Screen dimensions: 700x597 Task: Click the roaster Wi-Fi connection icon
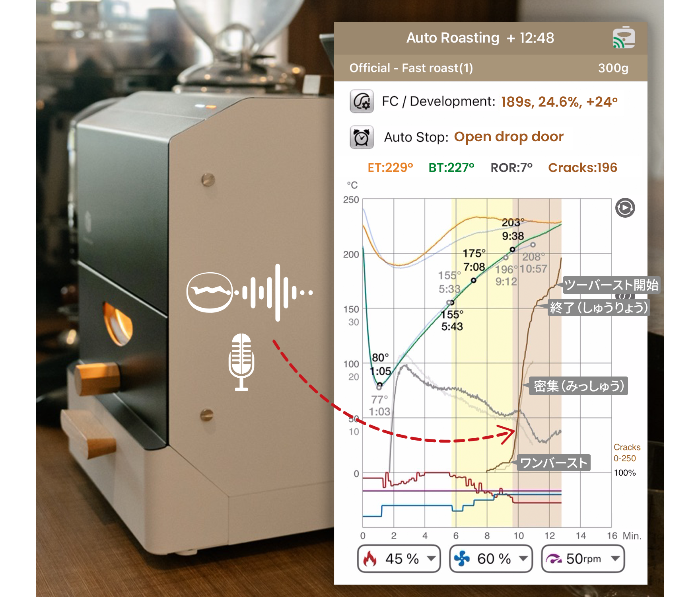[623, 38]
